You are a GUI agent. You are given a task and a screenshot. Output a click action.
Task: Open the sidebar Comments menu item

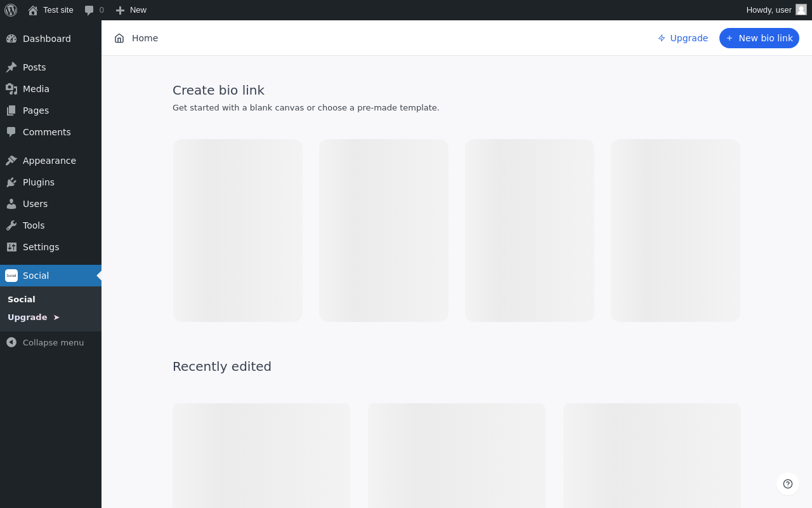pyautogui.click(x=51, y=132)
